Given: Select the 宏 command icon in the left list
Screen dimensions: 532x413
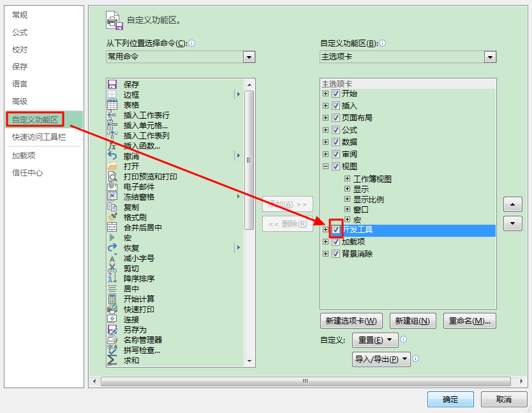Looking at the screenshot, I should coord(112,237).
